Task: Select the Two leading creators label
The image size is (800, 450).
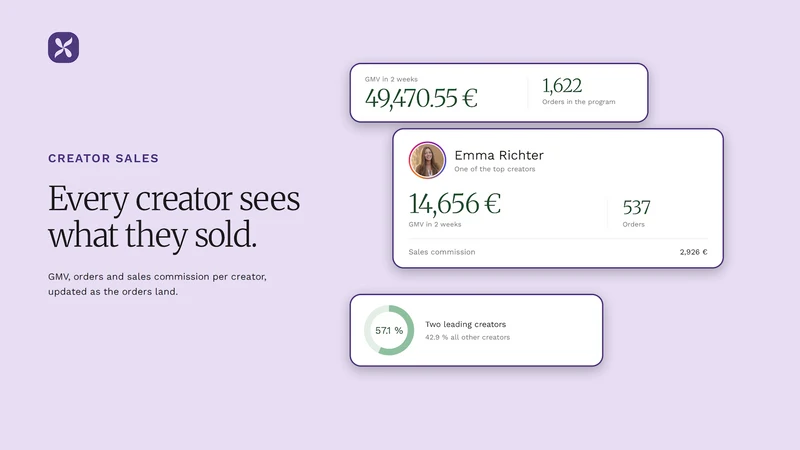Action: pos(465,324)
